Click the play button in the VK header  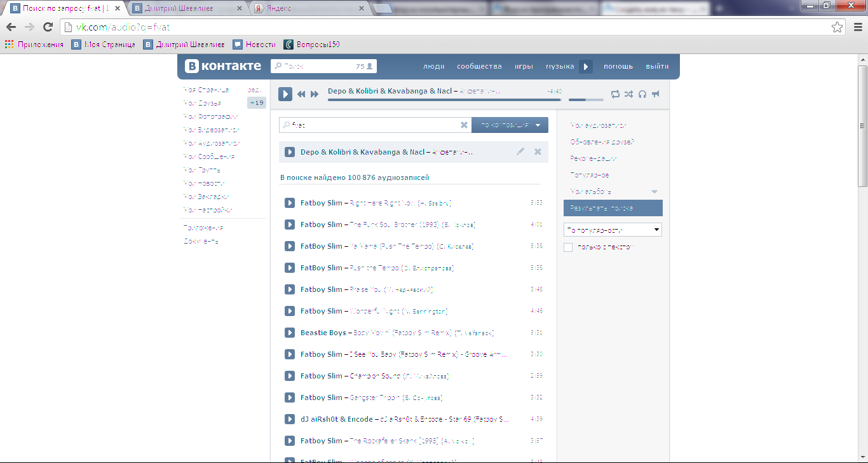click(x=586, y=66)
